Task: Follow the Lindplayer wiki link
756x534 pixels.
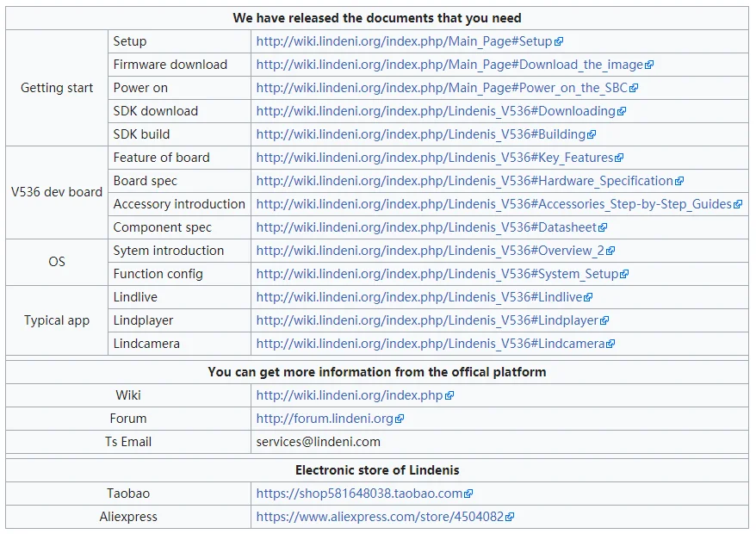Action: [x=427, y=320]
